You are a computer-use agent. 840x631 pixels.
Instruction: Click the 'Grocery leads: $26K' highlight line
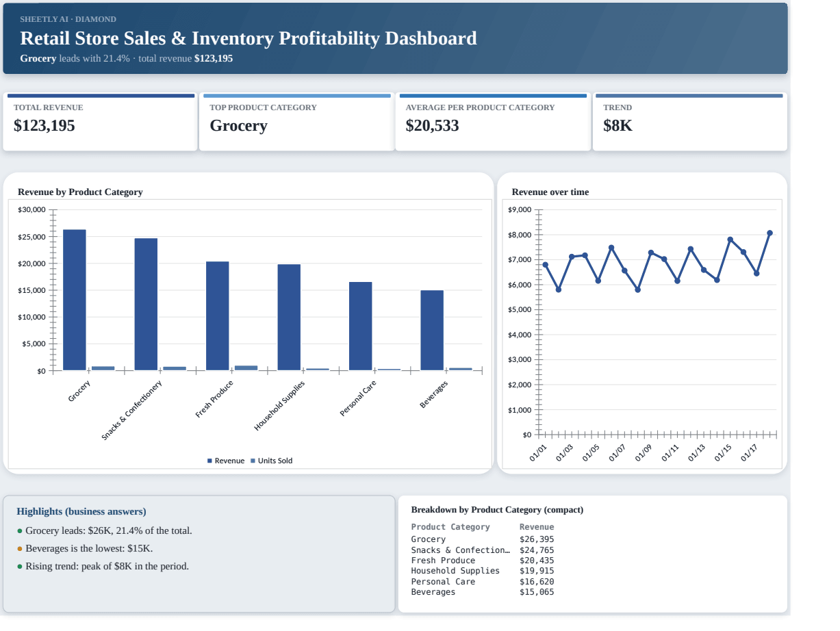pyautogui.click(x=109, y=530)
